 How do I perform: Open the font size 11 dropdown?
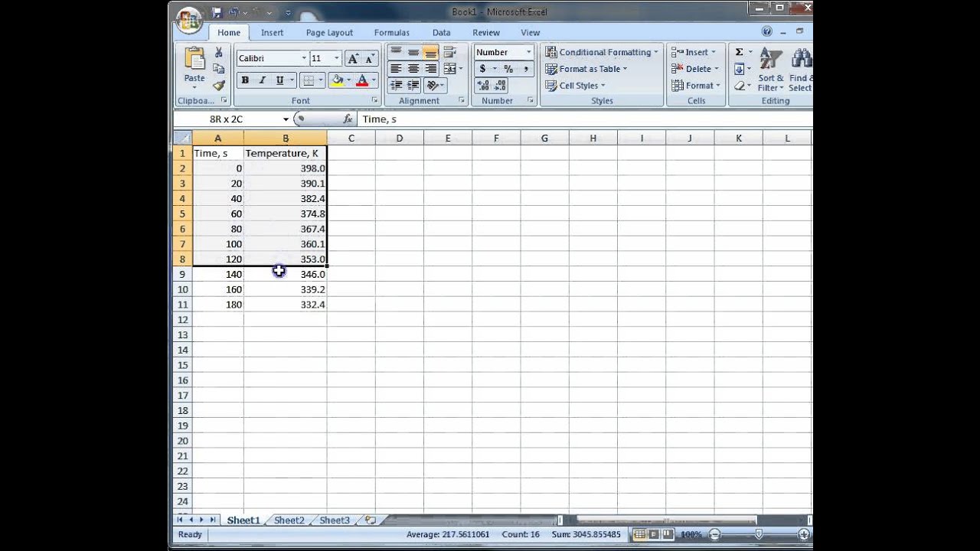pos(336,59)
